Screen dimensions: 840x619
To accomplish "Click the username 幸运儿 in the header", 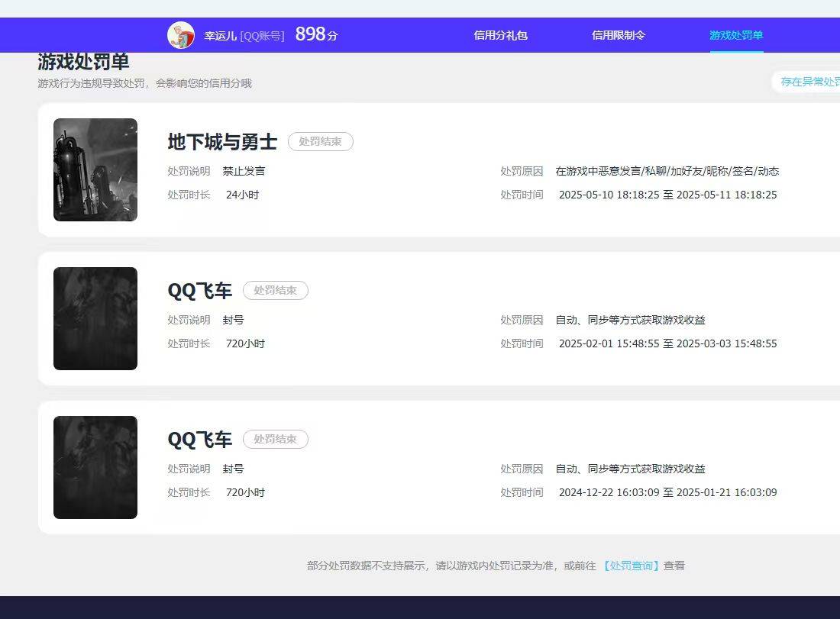I will coord(220,36).
